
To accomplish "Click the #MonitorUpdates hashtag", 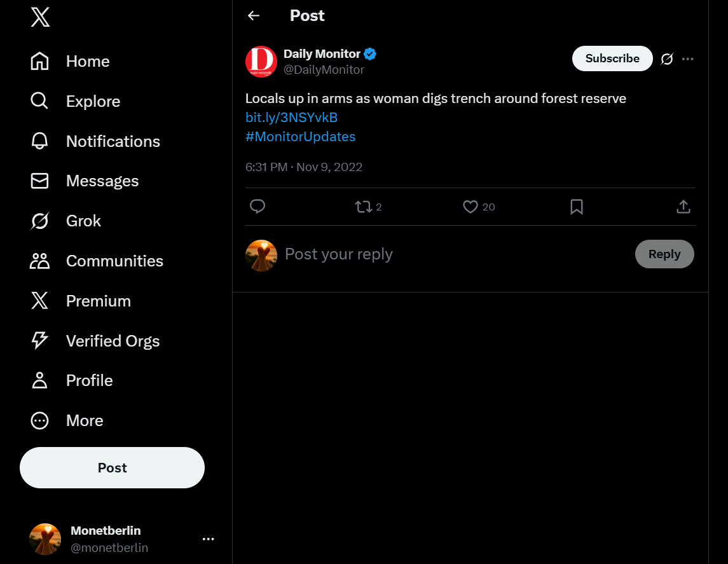I will click(300, 137).
